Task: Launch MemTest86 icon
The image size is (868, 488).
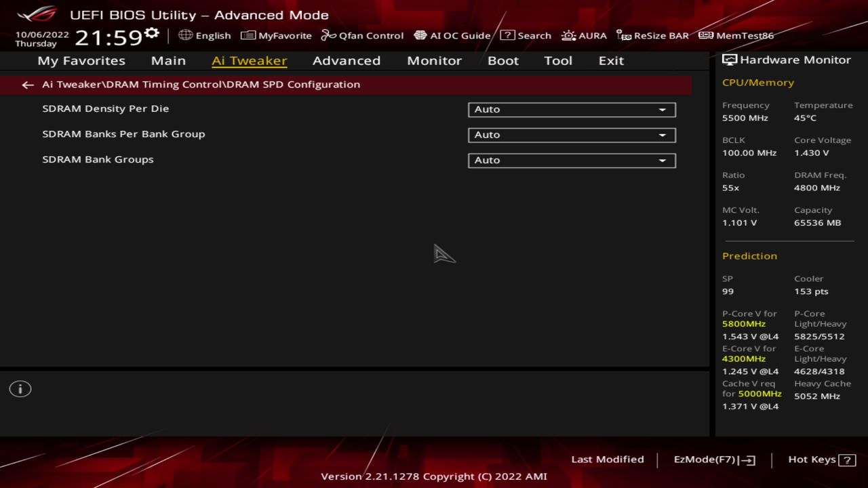Action: click(706, 35)
